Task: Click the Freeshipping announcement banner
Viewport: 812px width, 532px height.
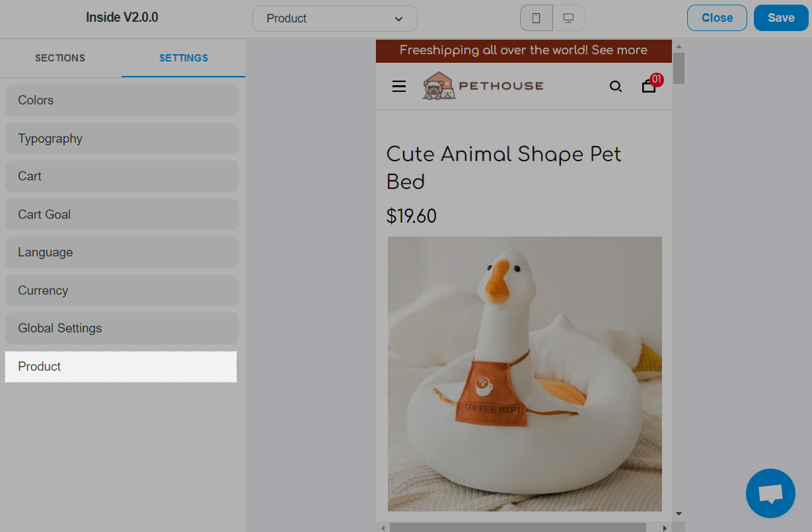Action: click(x=524, y=51)
